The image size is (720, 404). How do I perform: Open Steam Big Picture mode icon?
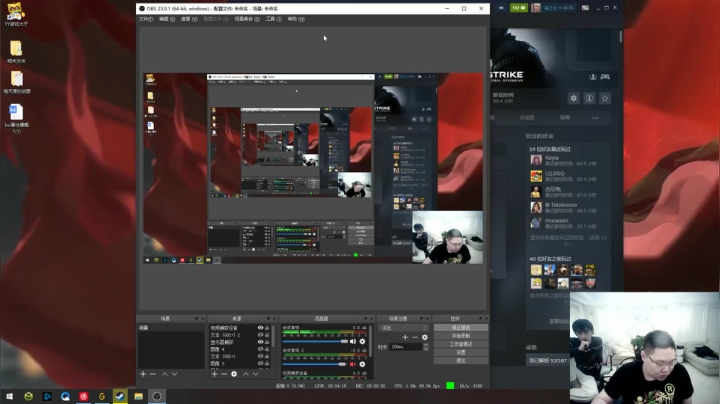585,8
